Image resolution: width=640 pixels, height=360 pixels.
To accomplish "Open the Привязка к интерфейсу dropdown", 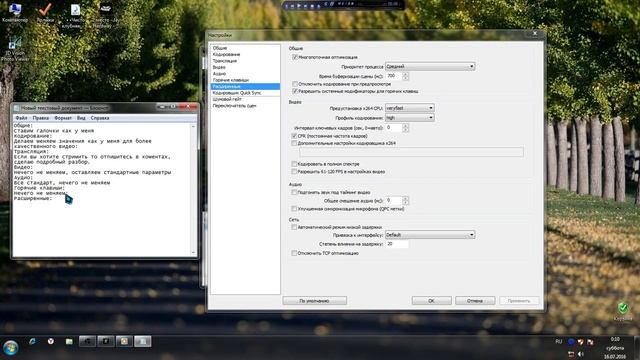I will [x=430, y=235].
